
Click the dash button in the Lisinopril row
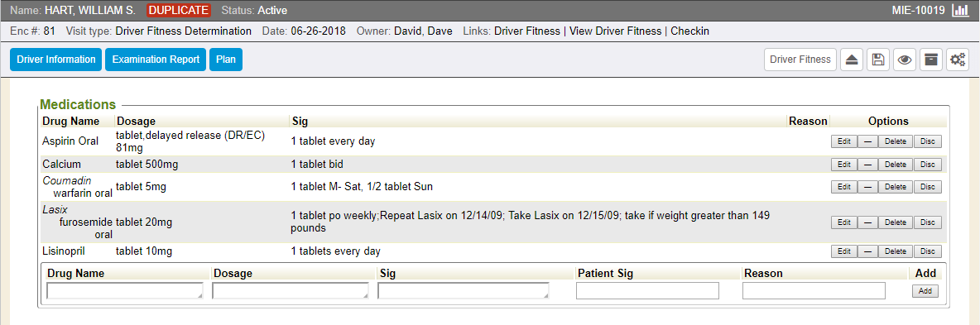867,252
